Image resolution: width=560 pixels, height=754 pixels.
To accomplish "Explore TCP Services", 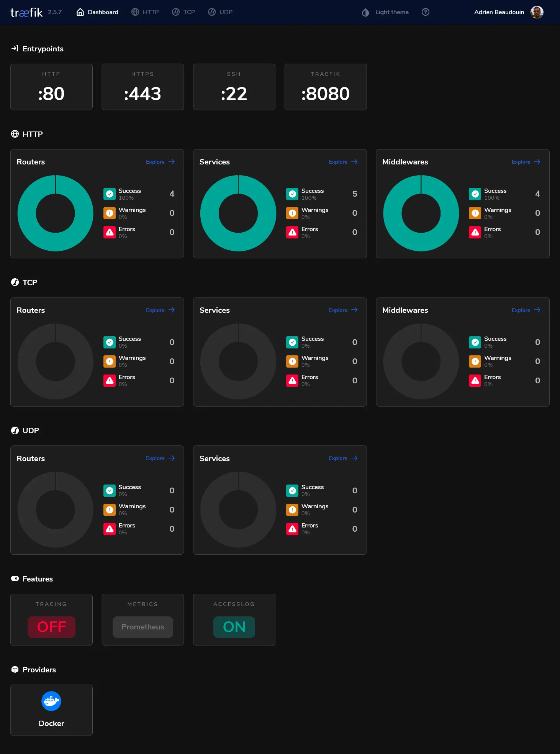I will pyautogui.click(x=343, y=310).
